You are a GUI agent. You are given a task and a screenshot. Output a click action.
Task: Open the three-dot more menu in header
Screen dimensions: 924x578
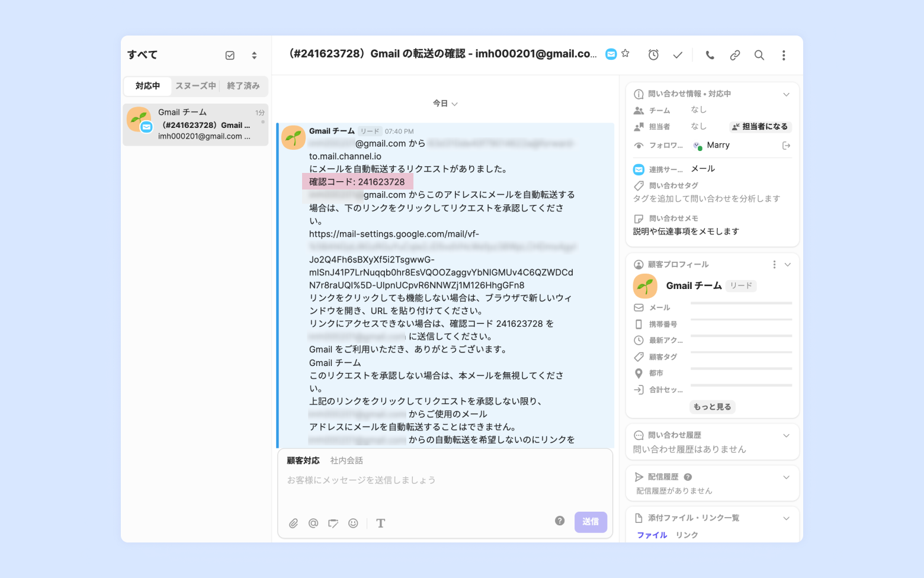tap(784, 55)
